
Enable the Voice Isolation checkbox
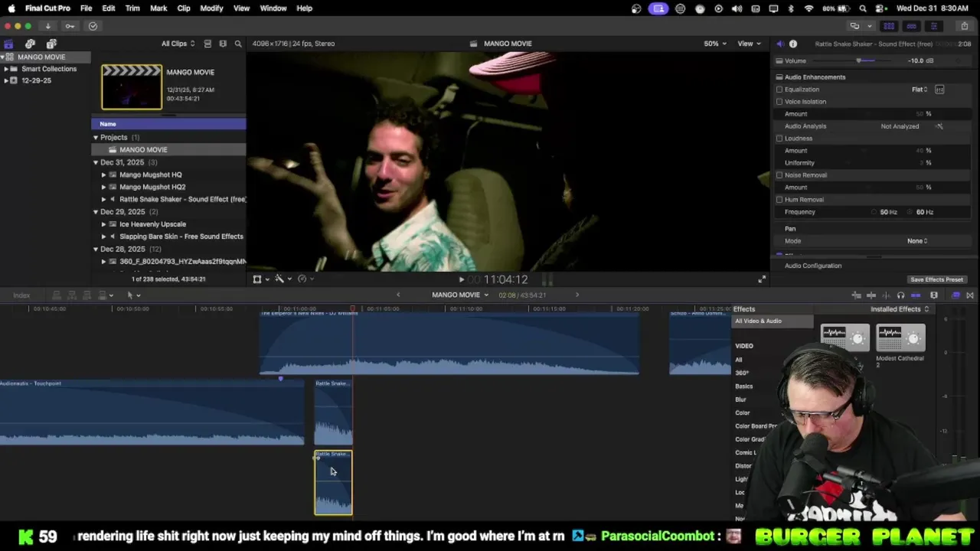tap(779, 102)
